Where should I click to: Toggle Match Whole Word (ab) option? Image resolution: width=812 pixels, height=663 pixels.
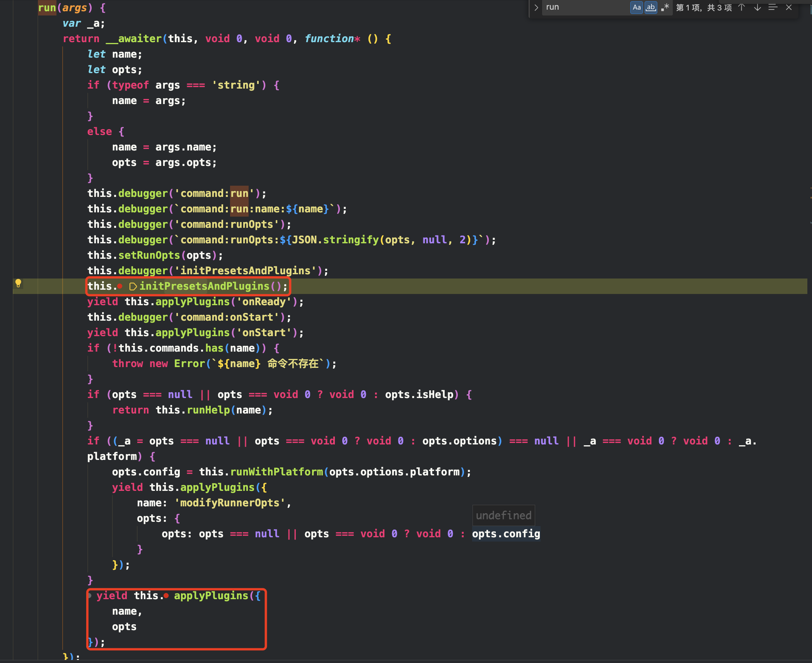pos(651,7)
